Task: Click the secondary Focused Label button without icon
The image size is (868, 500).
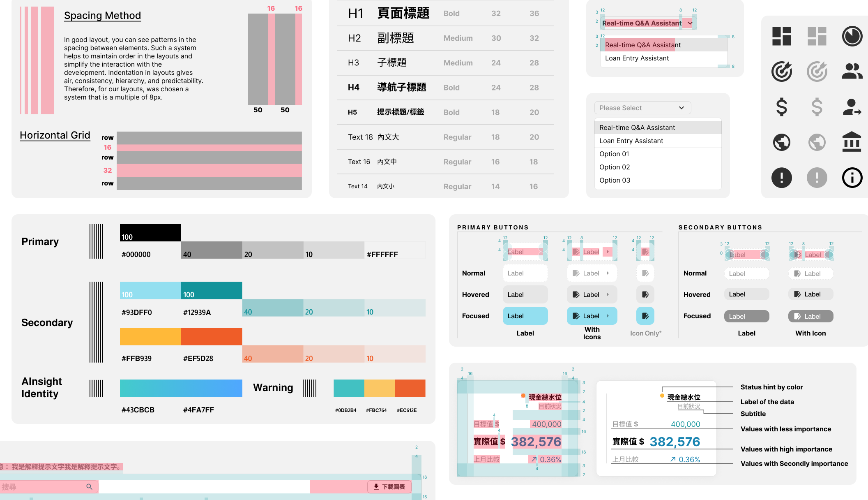Action: click(x=746, y=316)
